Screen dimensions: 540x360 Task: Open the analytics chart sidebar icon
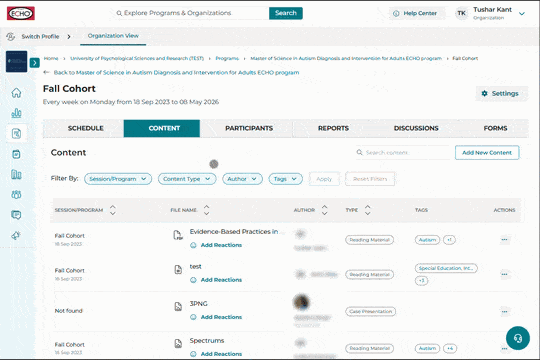point(16,113)
